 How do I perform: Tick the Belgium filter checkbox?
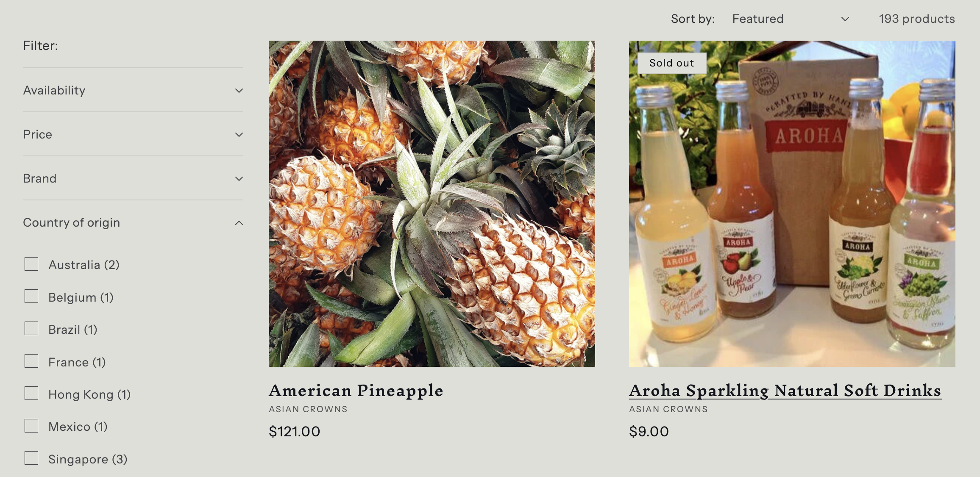[x=31, y=297]
